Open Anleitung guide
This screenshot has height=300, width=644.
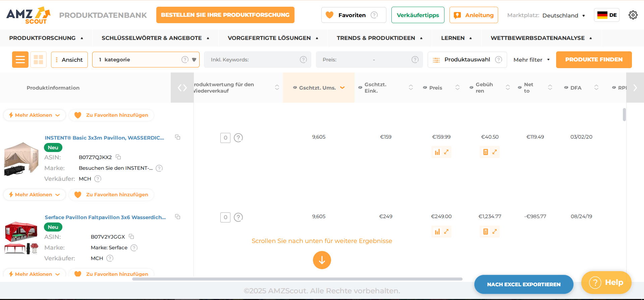coord(474,15)
